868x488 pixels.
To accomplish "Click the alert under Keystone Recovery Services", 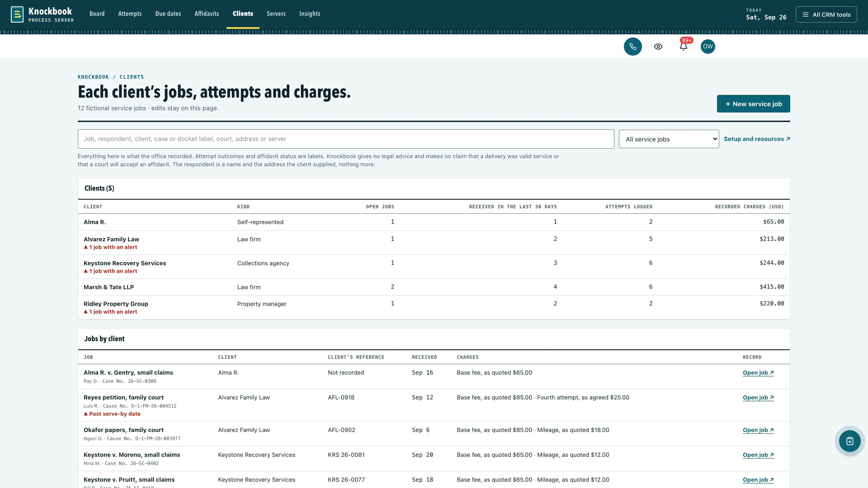I will [111, 271].
